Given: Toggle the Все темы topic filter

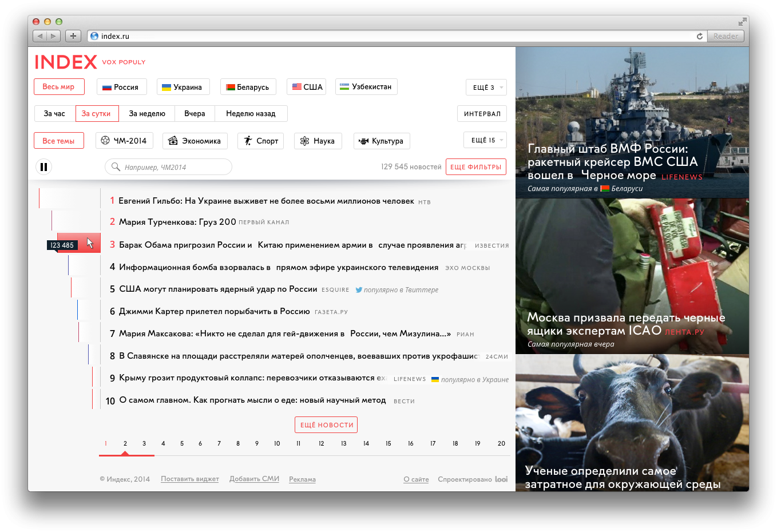Looking at the screenshot, I should (x=59, y=141).
